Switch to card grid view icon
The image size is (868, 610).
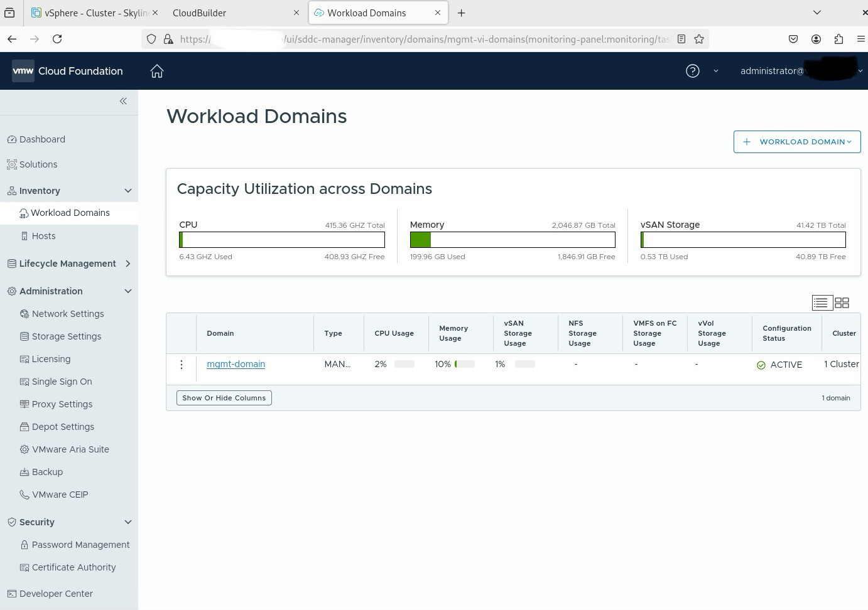(x=842, y=302)
